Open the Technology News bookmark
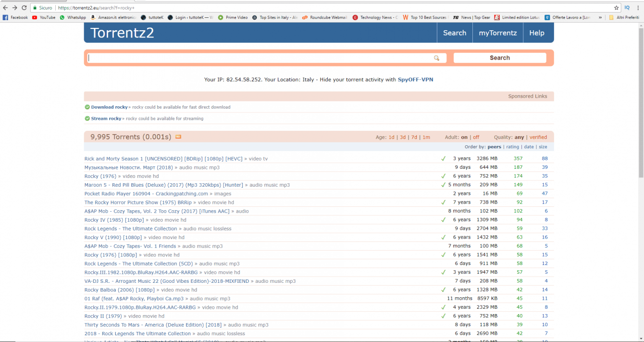Viewport: 644px width, 342px height. click(x=375, y=17)
